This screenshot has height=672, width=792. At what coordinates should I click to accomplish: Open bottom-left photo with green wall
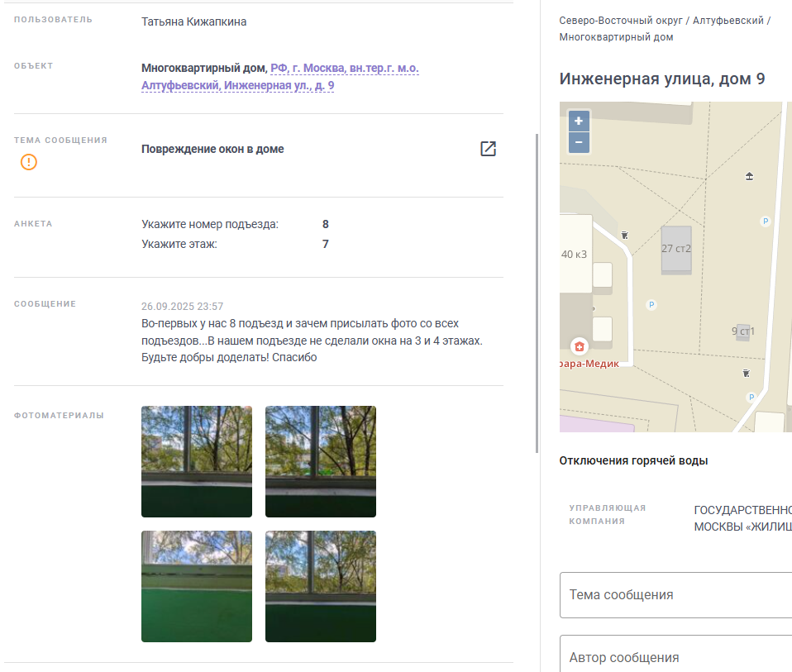[x=197, y=586]
